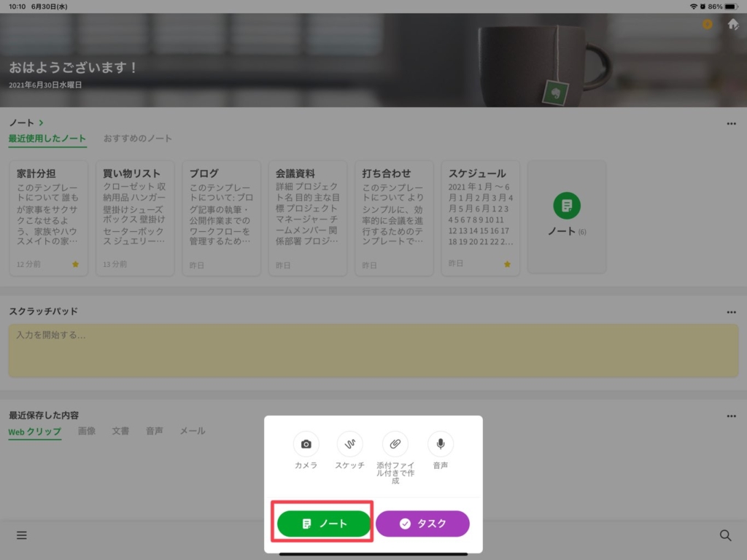Select the 画像 tab
Image resolution: width=747 pixels, height=560 pixels.
87,431
